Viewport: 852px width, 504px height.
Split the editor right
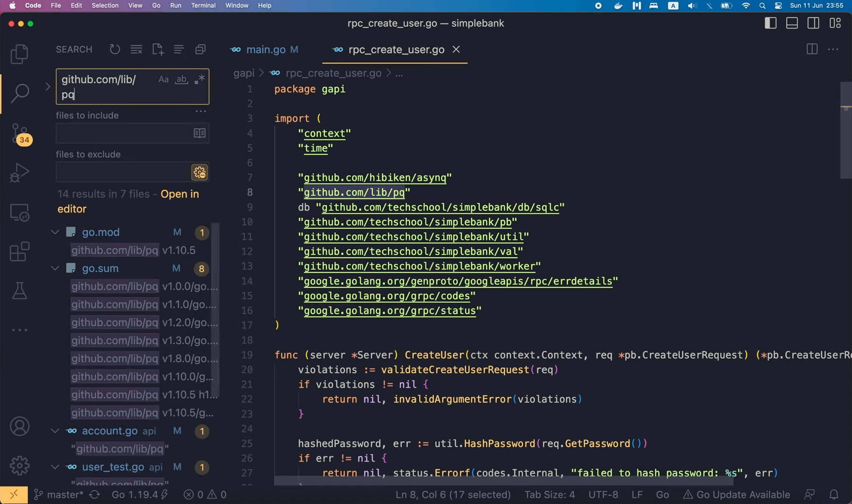tap(812, 49)
